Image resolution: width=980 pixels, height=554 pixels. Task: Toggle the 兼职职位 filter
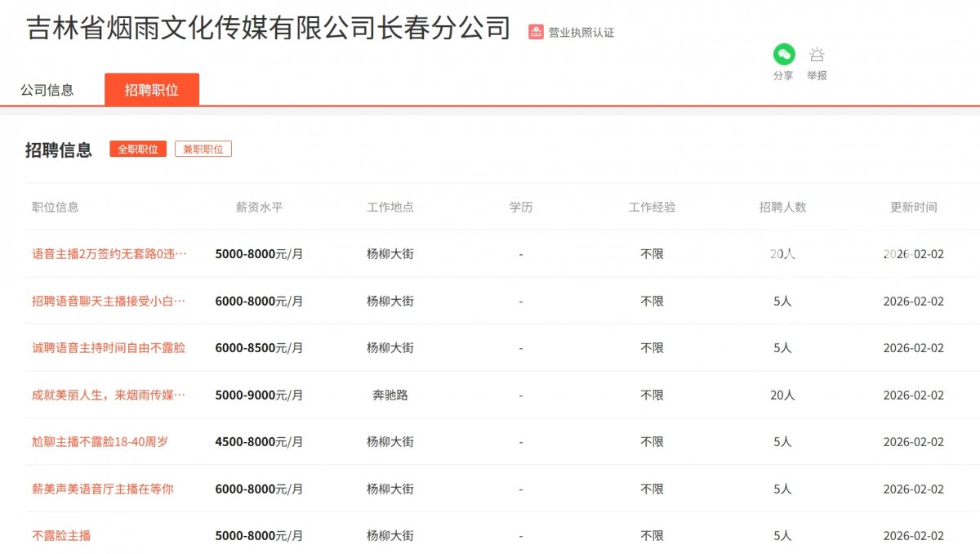(x=203, y=149)
